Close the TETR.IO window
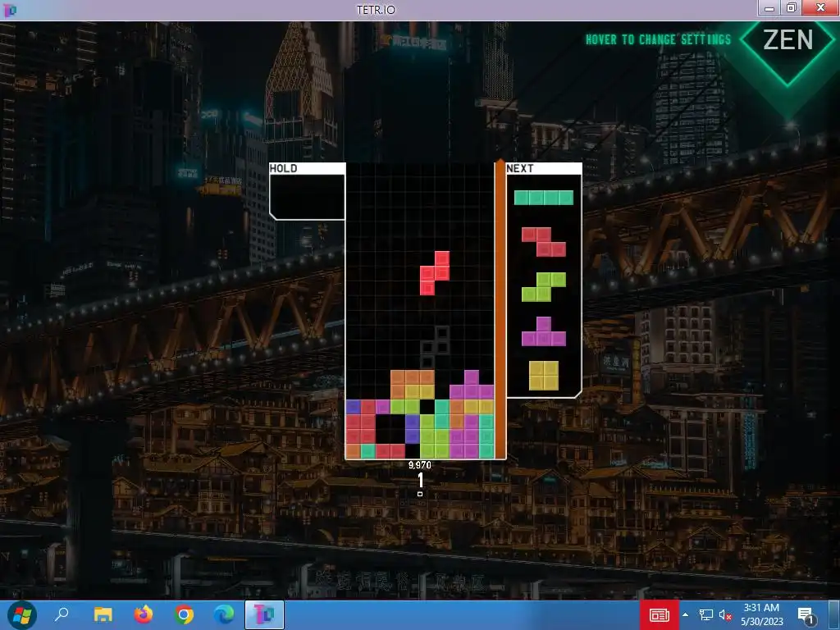 click(x=820, y=7)
